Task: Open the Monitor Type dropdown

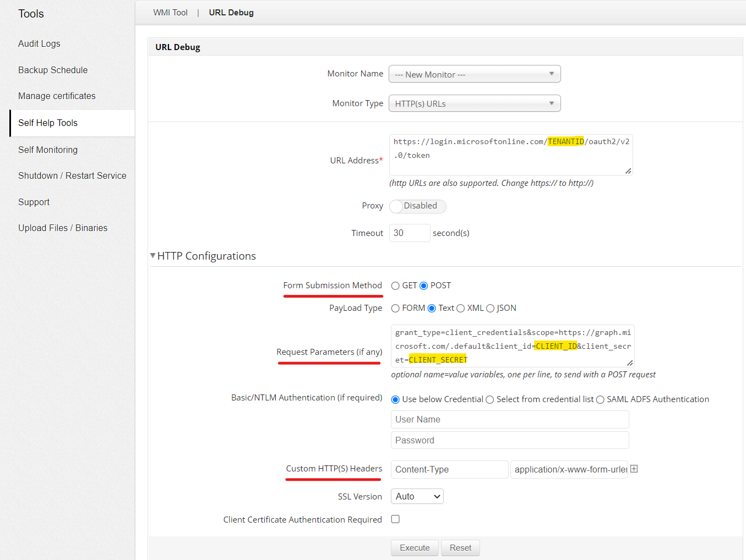Action: [474, 103]
